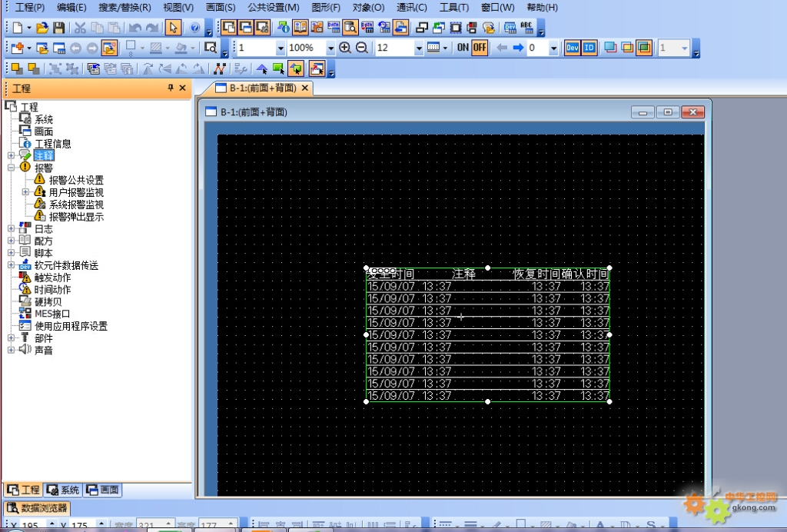Image resolution: width=787 pixels, height=532 pixels.
Task: Open the language number 1 dropdown
Action: tap(685, 48)
